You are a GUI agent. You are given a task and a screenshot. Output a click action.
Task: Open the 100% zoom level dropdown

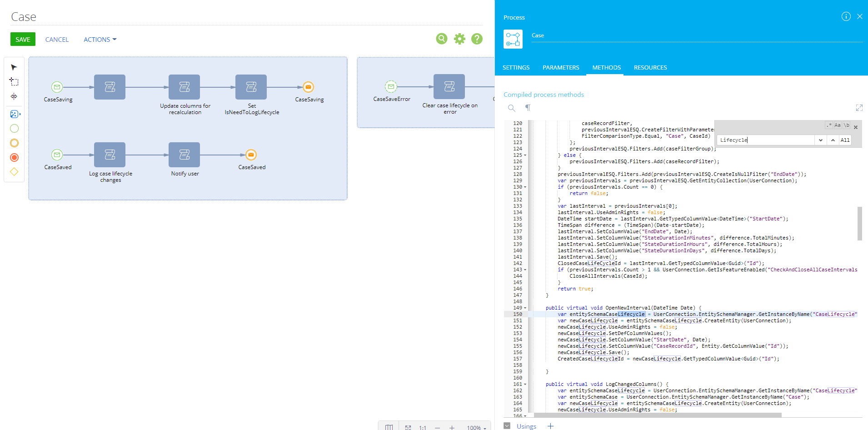click(x=476, y=427)
